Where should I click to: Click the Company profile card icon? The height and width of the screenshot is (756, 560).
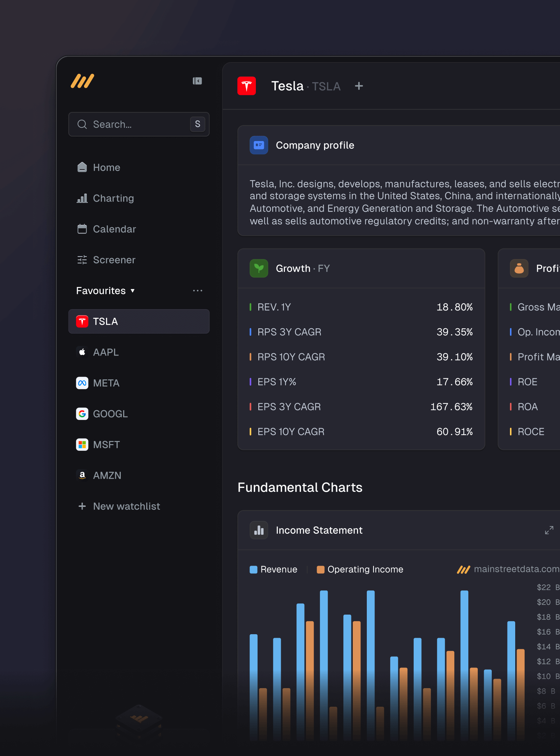tap(259, 145)
